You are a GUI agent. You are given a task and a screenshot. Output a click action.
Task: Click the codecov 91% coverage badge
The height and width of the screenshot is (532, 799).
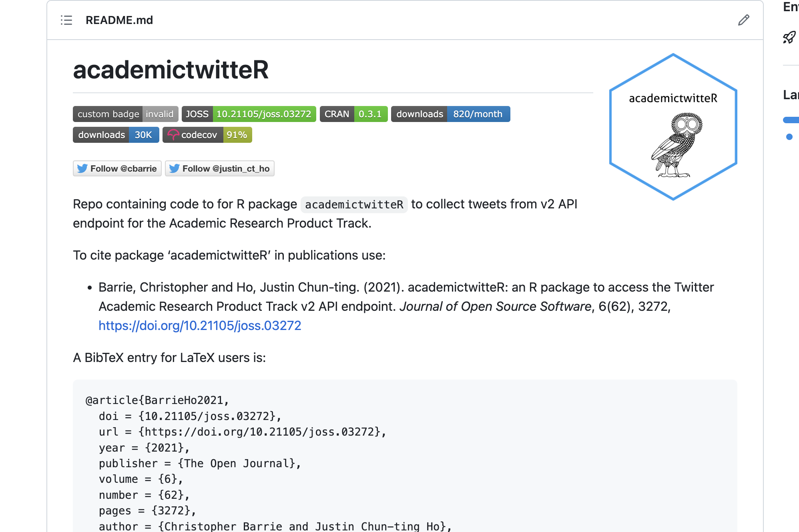207,135
